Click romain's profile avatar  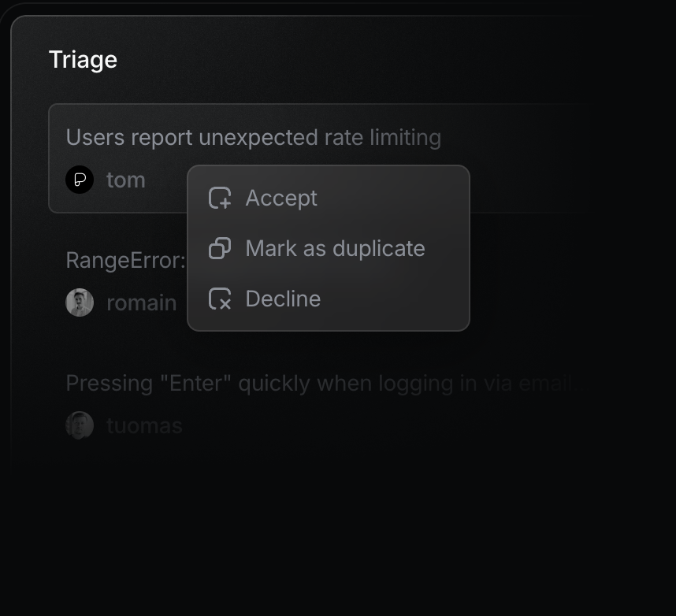[80, 302]
